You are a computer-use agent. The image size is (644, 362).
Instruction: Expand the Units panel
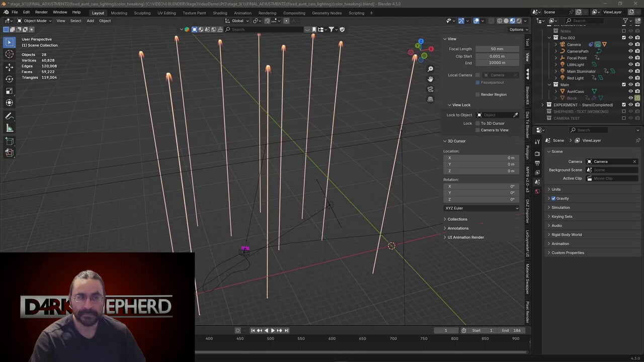[555, 190]
